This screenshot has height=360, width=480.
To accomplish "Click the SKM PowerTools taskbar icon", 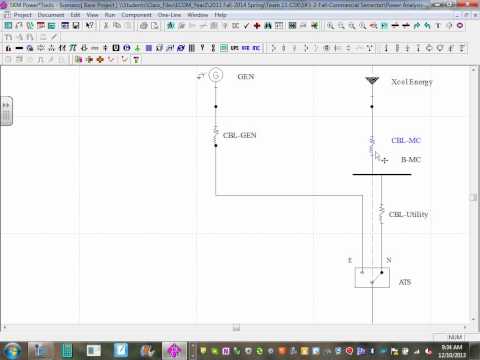I will [174, 351].
